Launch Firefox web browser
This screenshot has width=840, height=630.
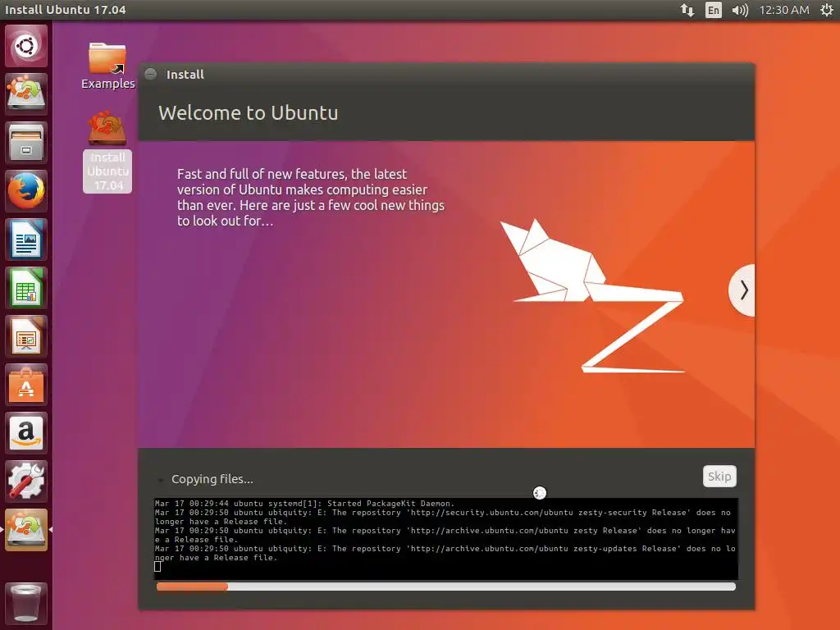tap(25, 190)
